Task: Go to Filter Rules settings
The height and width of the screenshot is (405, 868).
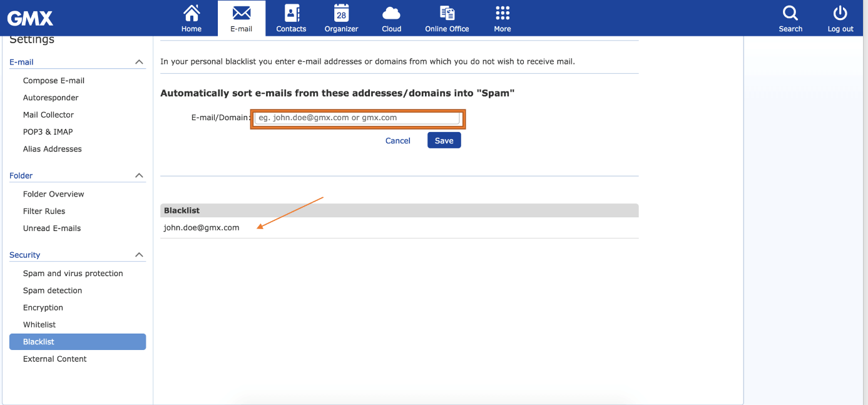Action: 44,211
